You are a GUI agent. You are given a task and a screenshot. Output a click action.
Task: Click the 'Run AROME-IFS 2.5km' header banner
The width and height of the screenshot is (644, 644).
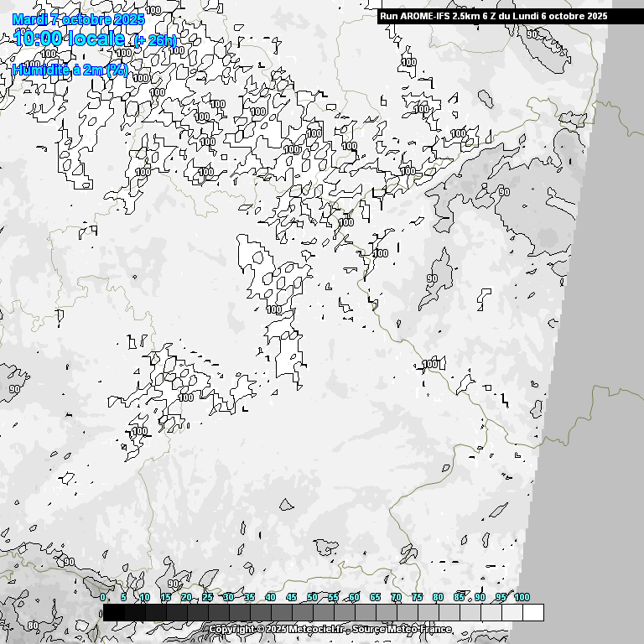[x=493, y=16]
